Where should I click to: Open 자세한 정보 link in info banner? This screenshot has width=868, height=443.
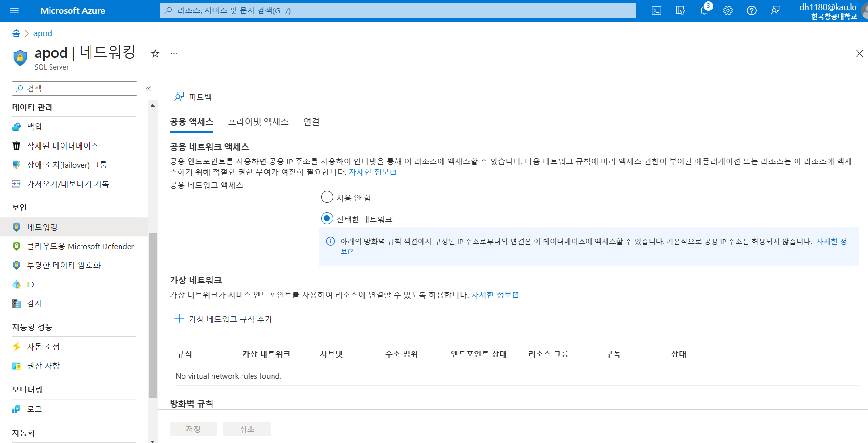coord(831,242)
